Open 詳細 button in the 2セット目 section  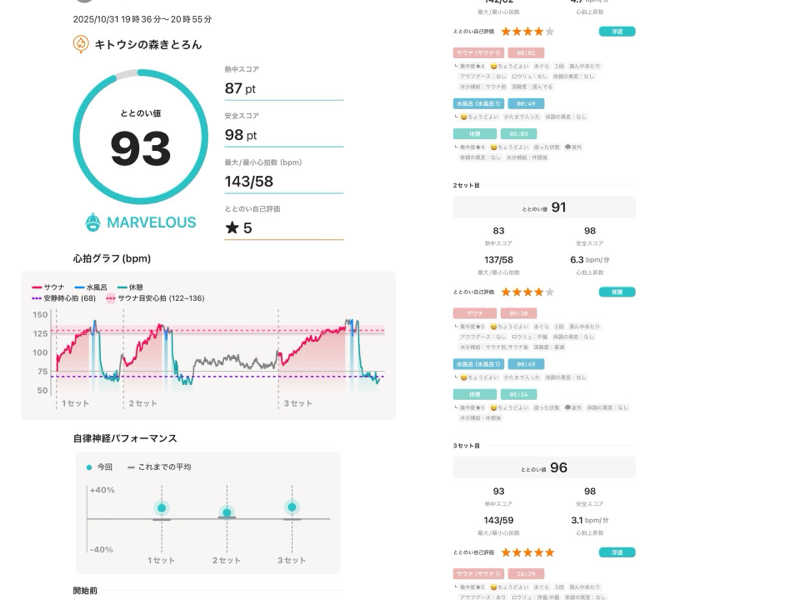[x=617, y=292]
